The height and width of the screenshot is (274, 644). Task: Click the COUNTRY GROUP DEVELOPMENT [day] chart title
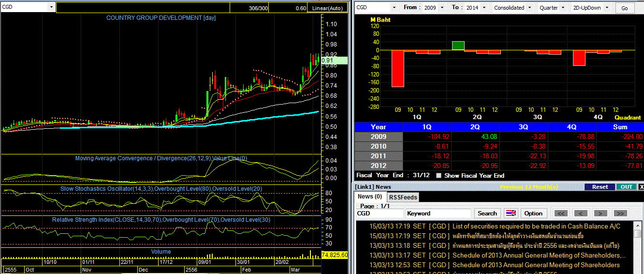pyautogui.click(x=161, y=18)
